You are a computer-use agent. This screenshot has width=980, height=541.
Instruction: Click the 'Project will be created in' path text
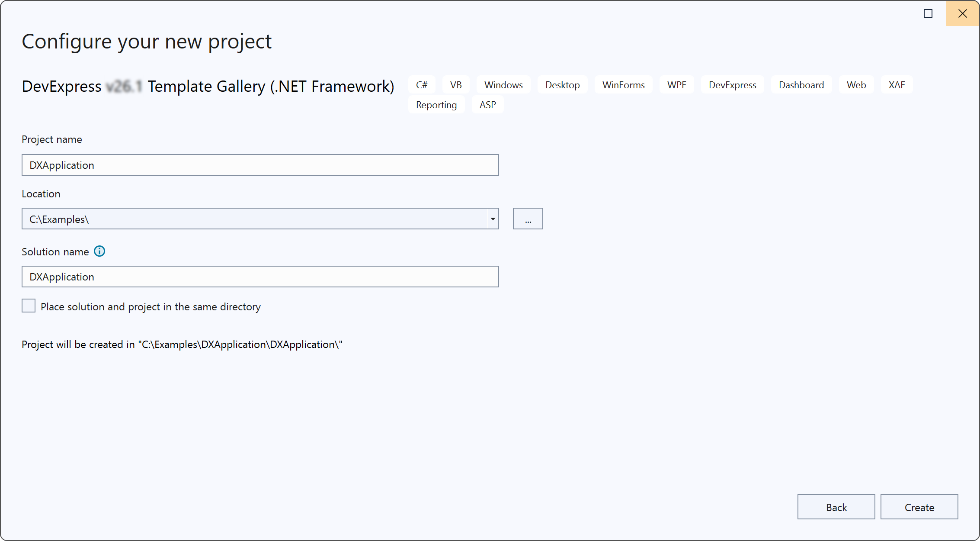pyautogui.click(x=182, y=345)
